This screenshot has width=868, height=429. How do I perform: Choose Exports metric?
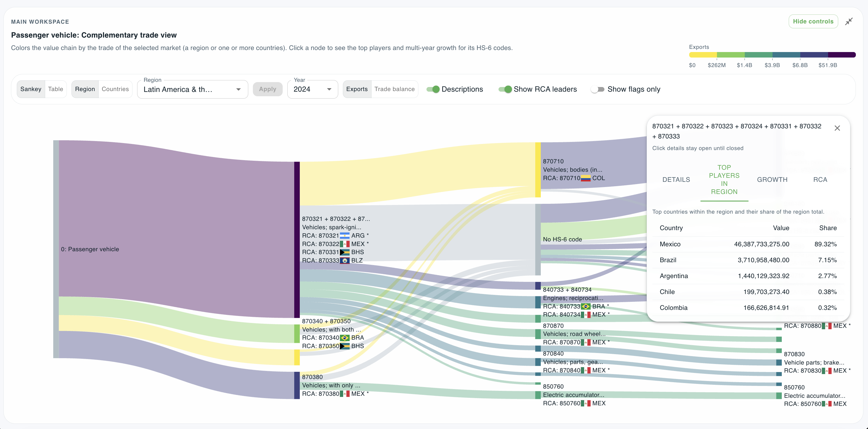point(357,89)
